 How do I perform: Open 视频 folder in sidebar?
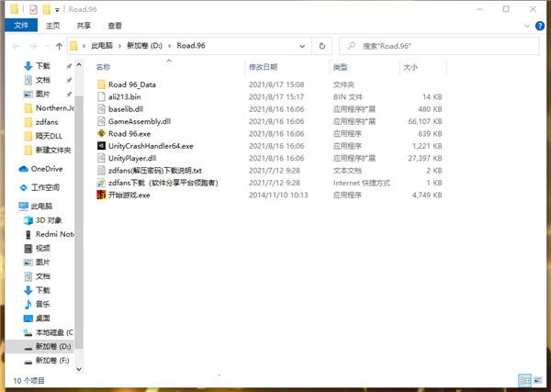(x=37, y=249)
